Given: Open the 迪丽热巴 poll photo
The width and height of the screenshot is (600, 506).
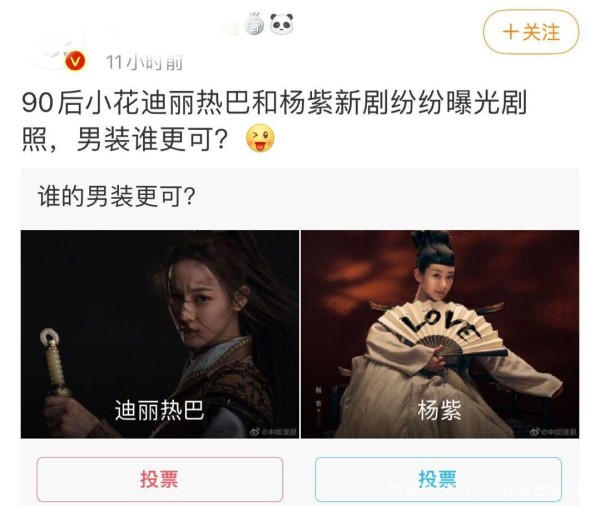Looking at the screenshot, I should pyautogui.click(x=160, y=334).
